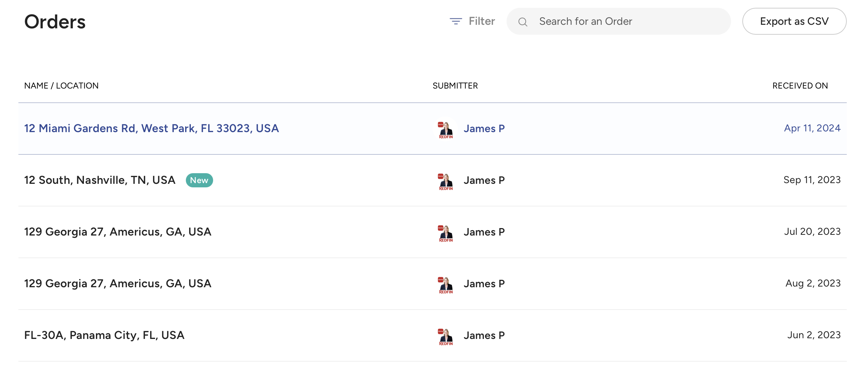Open 12 Miami Gardens Rd order
This screenshot has height=391, width=868.
152,128
